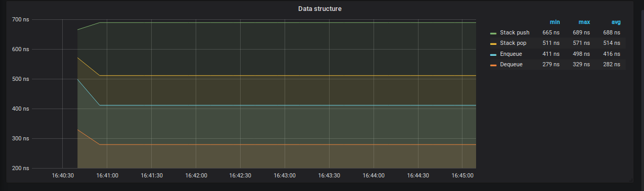Screen dimensions: 644x191
Task: Click the 282 ns avg value
Action: pyautogui.click(x=612, y=64)
